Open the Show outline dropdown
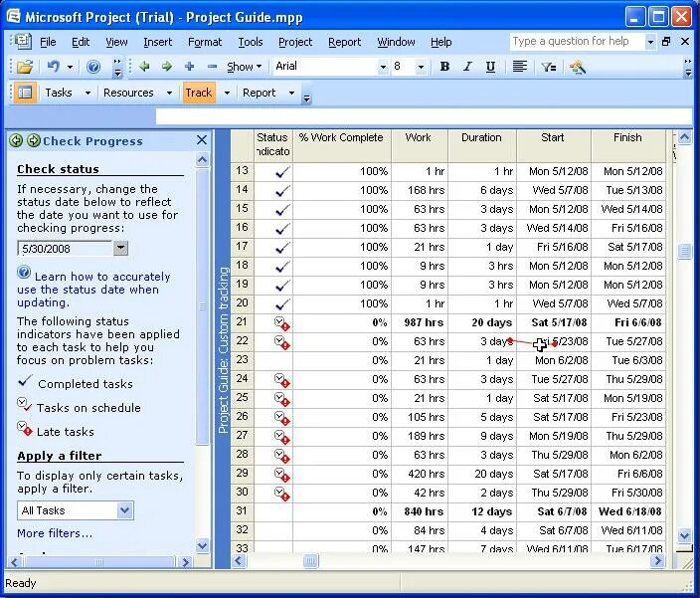700x598 pixels. 244,67
